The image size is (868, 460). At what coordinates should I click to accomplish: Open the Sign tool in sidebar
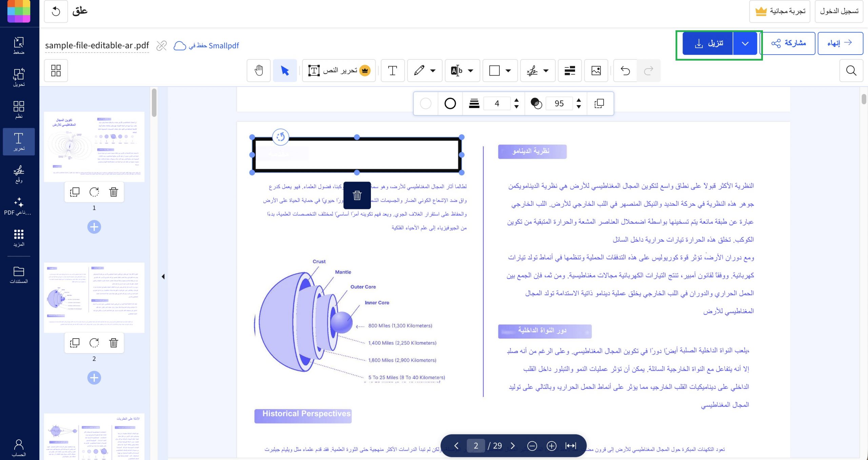point(19,173)
